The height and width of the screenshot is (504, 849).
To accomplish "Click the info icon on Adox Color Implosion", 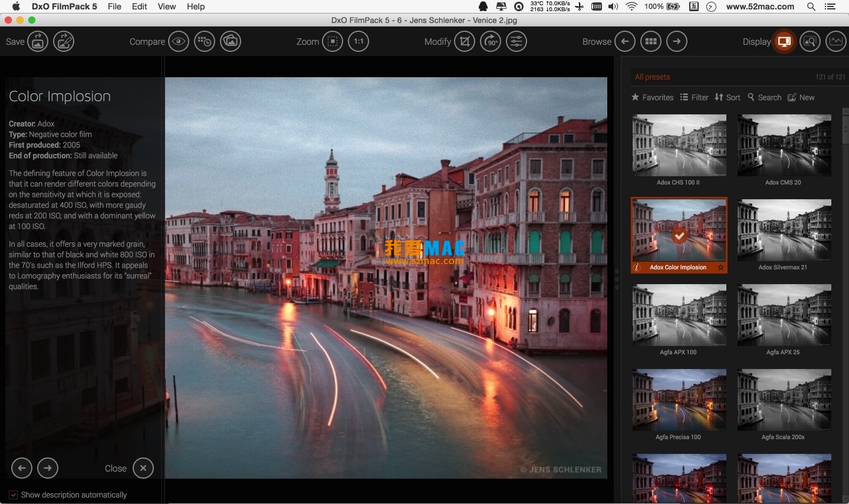I will point(637,268).
